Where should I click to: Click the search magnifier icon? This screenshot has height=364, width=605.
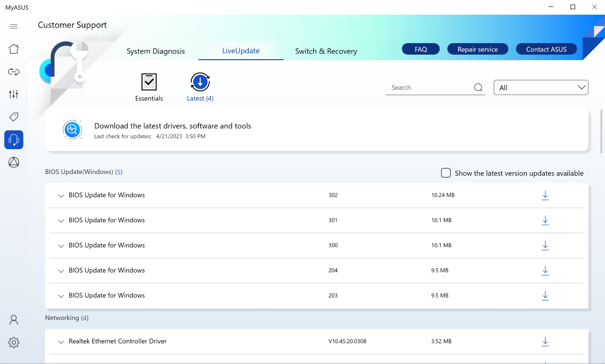point(478,88)
